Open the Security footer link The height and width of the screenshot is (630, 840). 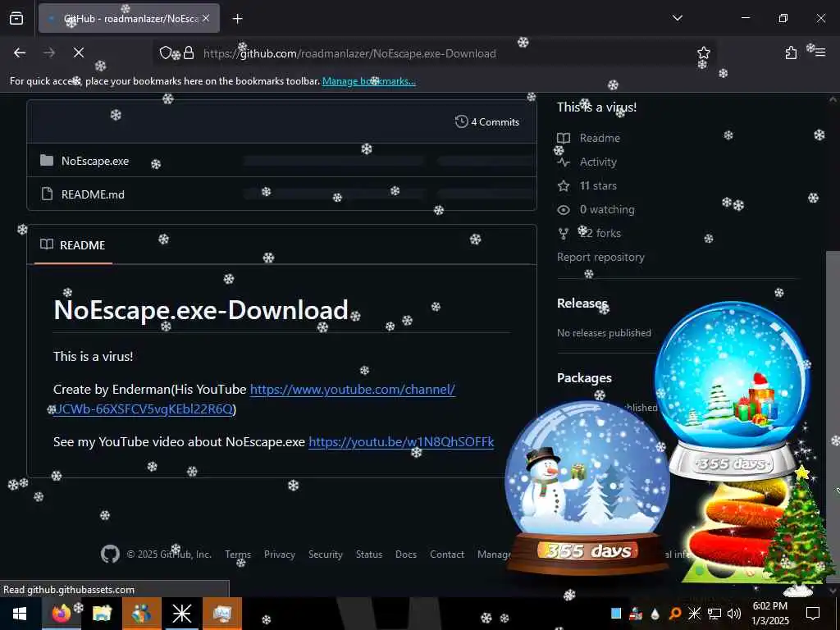(x=325, y=555)
